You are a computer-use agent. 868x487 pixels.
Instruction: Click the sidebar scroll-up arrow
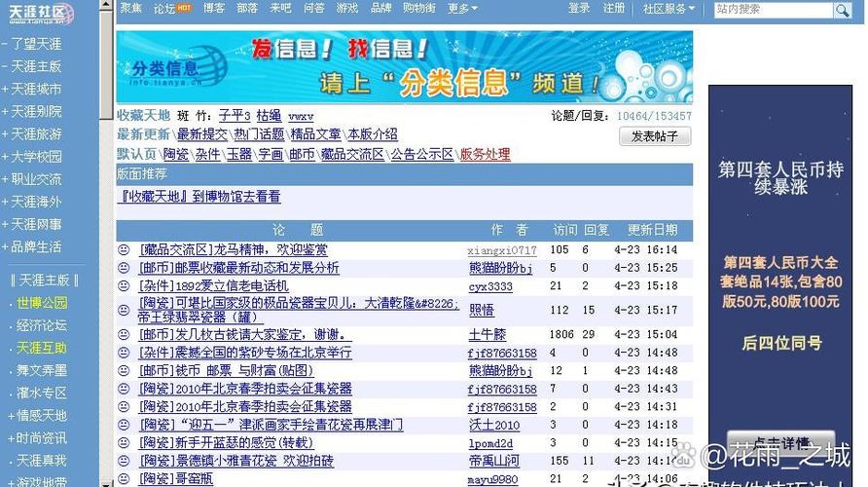(106, 6)
